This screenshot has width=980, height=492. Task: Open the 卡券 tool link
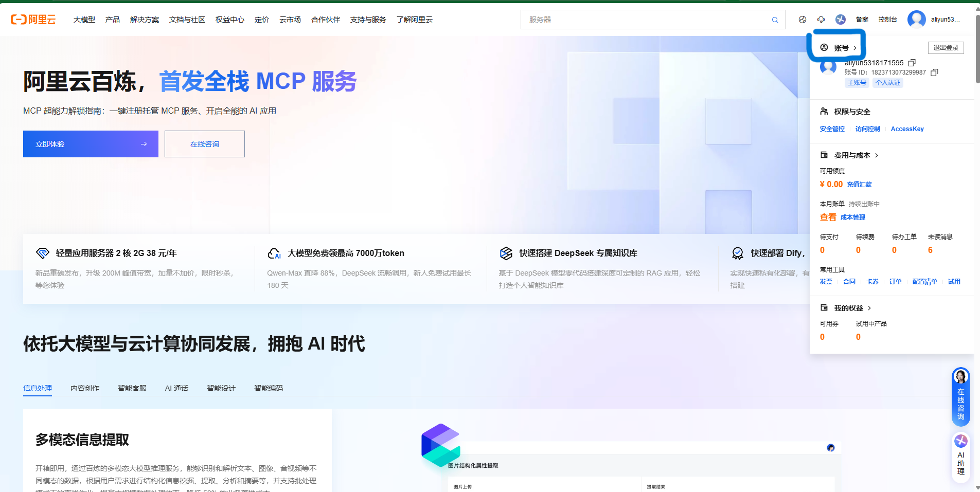point(872,282)
